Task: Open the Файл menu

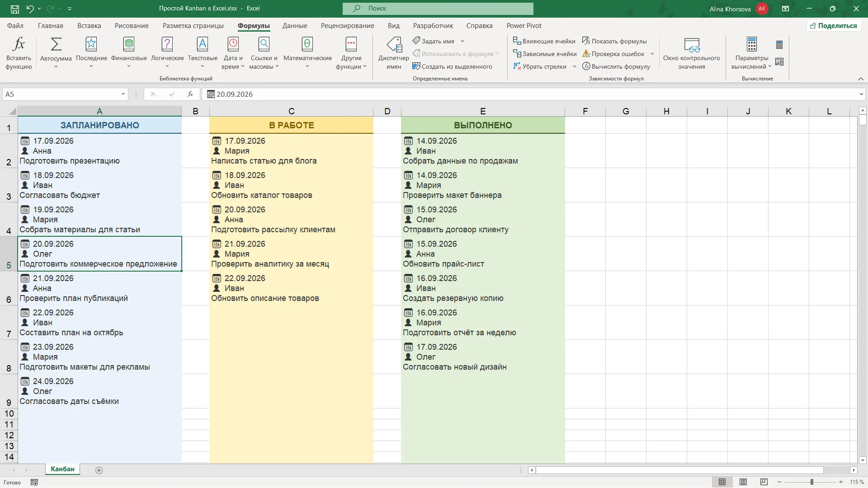Action: (x=15, y=26)
